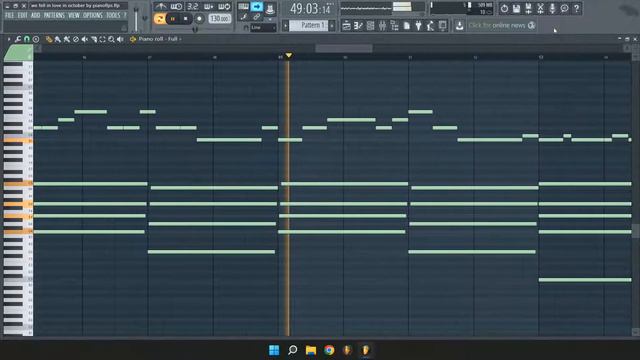Click the master volume vertical slider
This screenshot has width=640, height=360.
click(x=136, y=18)
